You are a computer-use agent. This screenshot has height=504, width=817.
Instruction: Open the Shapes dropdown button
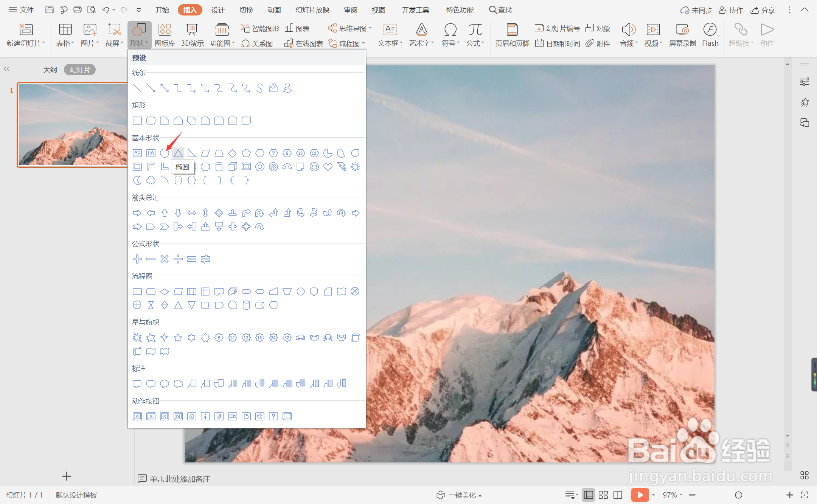[139, 35]
